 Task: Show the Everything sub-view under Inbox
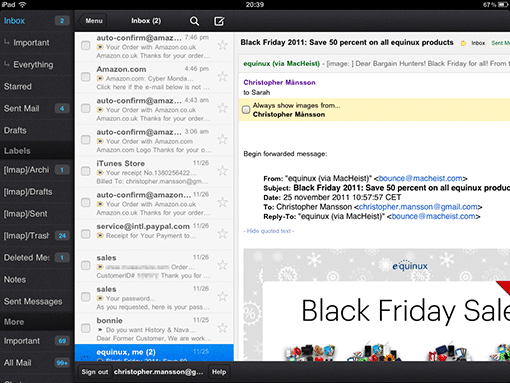point(37,65)
